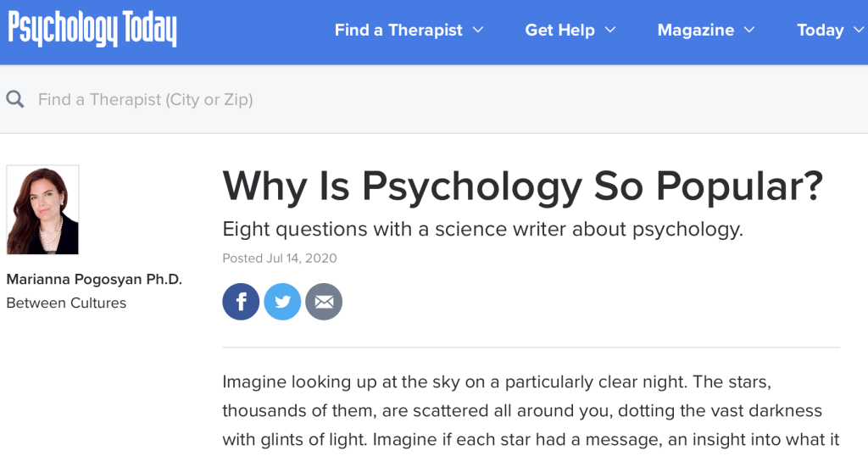The image size is (868, 456).
Task: Open the Marianna Pogosyan Ph.D. author link
Action: click(x=94, y=280)
